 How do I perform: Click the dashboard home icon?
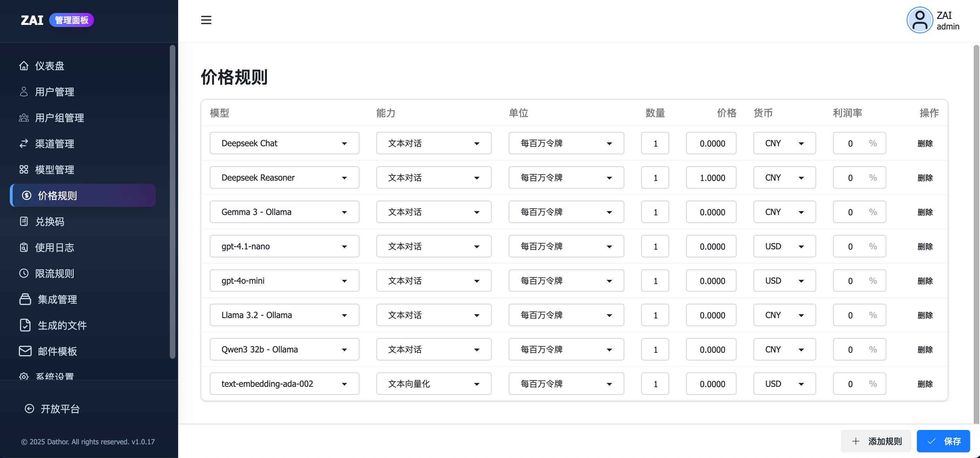pyautogui.click(x=24, y=66)
